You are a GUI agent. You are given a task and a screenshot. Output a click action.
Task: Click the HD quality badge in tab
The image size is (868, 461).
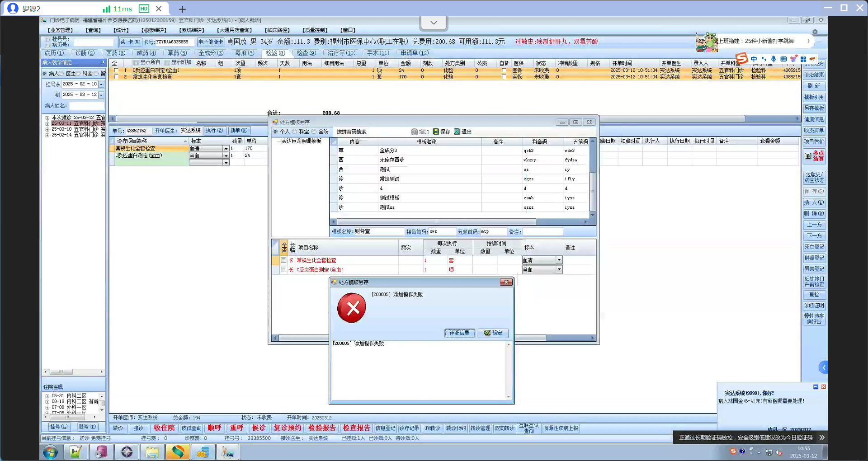click(x=144, y=9)
